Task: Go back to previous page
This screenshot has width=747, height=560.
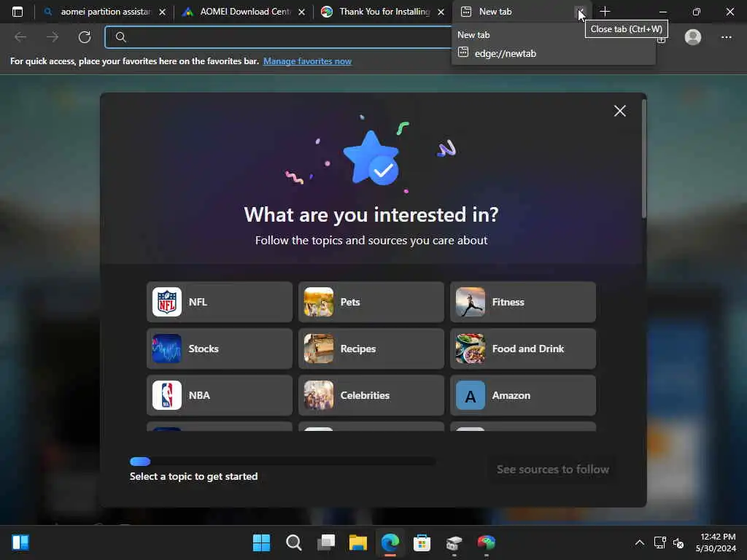Action: coord(20,37)
